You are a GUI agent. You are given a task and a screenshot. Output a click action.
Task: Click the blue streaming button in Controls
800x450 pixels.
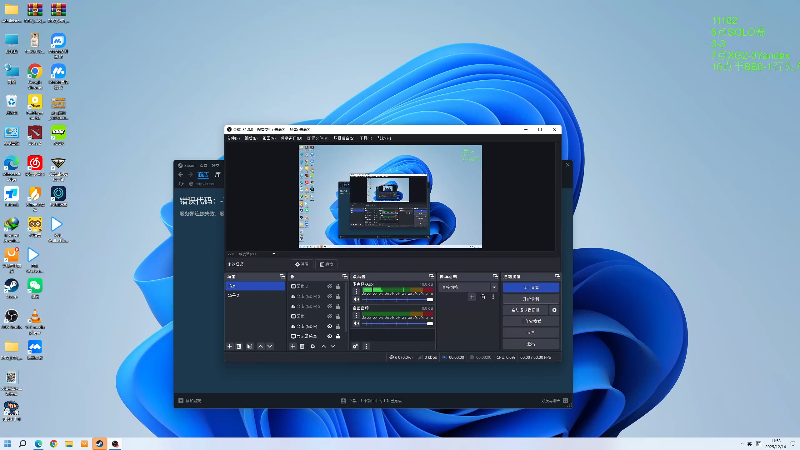[x=531, y=287]
